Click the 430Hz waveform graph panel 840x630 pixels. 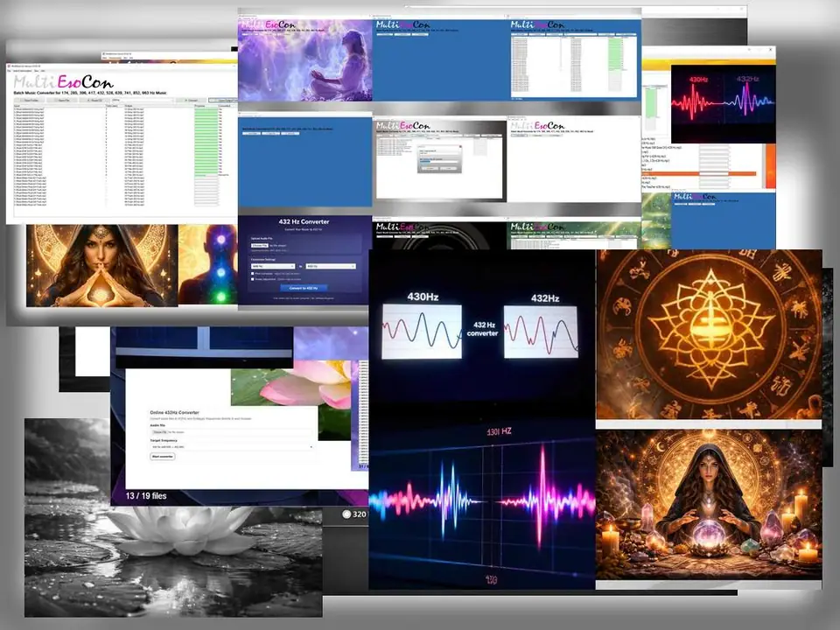coord(423,331)
